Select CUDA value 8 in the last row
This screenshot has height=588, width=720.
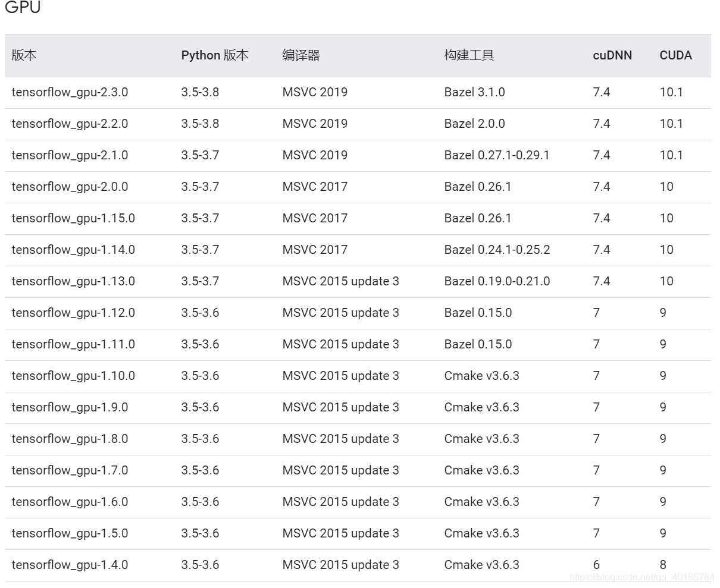click(663, 565)
